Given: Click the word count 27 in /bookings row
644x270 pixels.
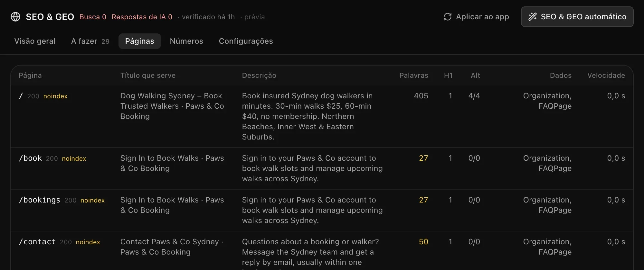Looking at the screenshot, I should tap(424, 200).
